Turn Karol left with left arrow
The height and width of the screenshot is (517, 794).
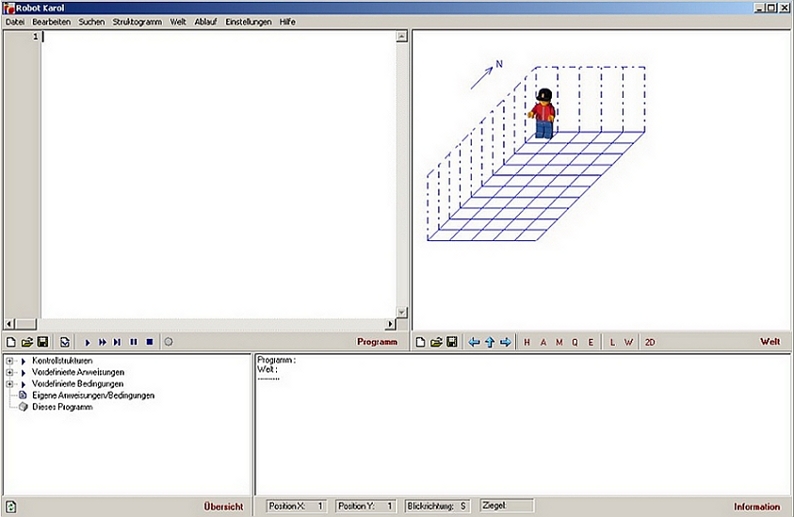coord(474,342)
